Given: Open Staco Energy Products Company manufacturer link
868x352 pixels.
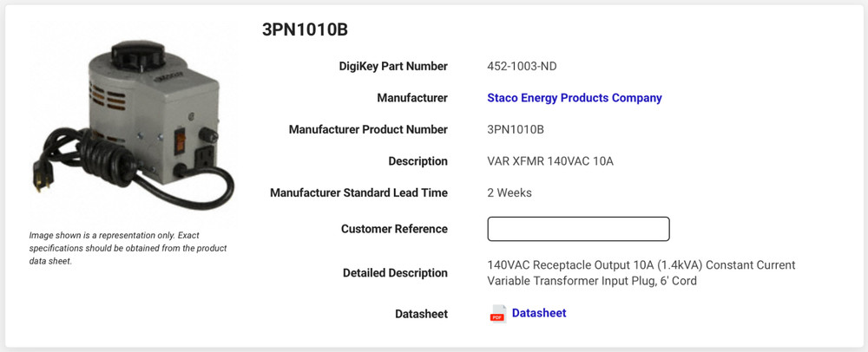Looking at the screenshot, I should pos(574,98).
